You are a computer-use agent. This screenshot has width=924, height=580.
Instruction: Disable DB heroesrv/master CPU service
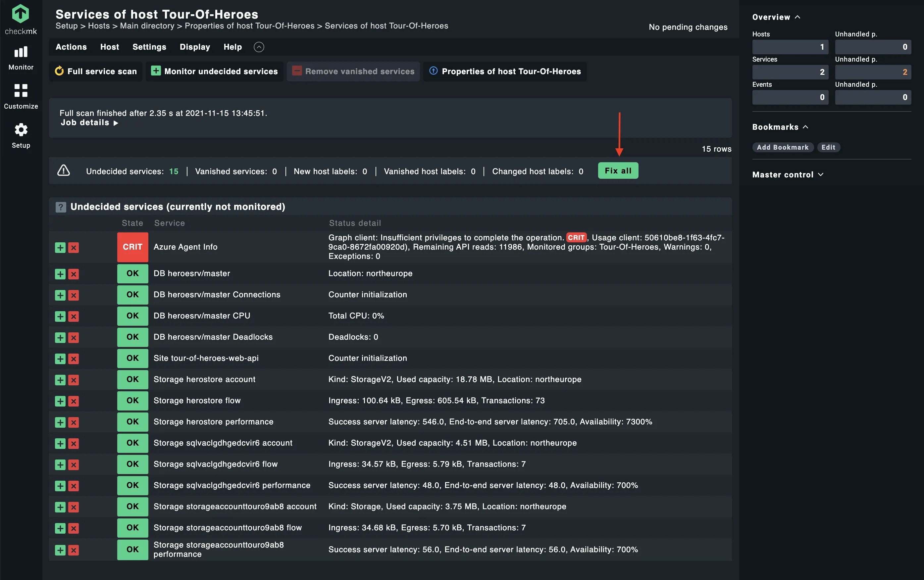tap(73, 316)
